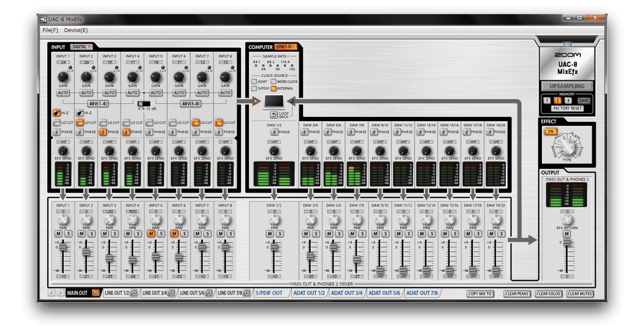Click the Copy Mix To button
This screenshot has width=644, height=336.
[480, 294]
